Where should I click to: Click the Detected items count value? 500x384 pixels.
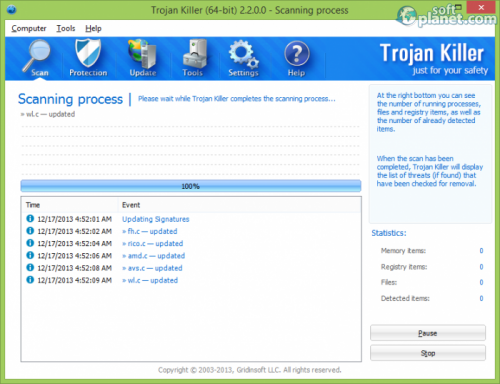481,298
